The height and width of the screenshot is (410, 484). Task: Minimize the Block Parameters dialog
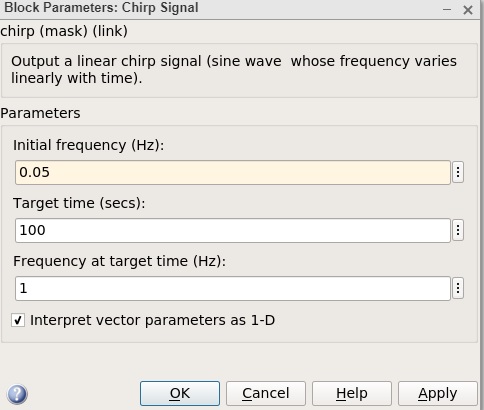click(x=447, y=10)
